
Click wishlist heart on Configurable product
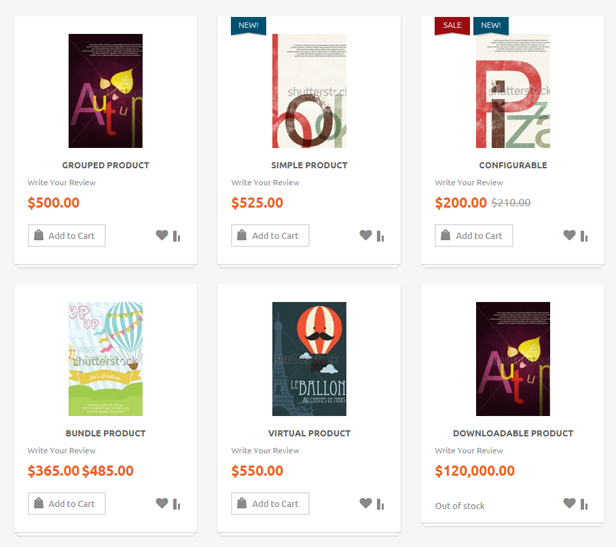pos(569,235)
